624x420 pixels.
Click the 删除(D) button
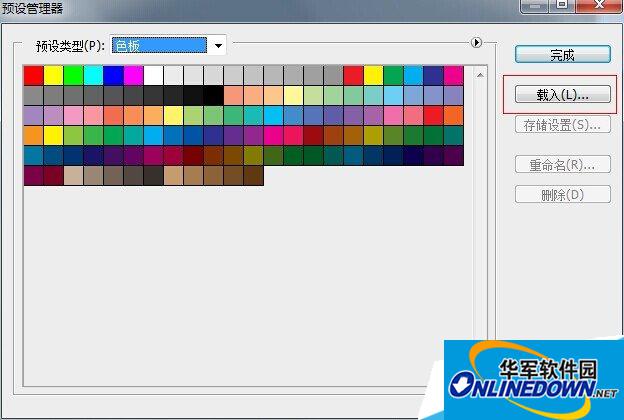click(x=563, y=194)
